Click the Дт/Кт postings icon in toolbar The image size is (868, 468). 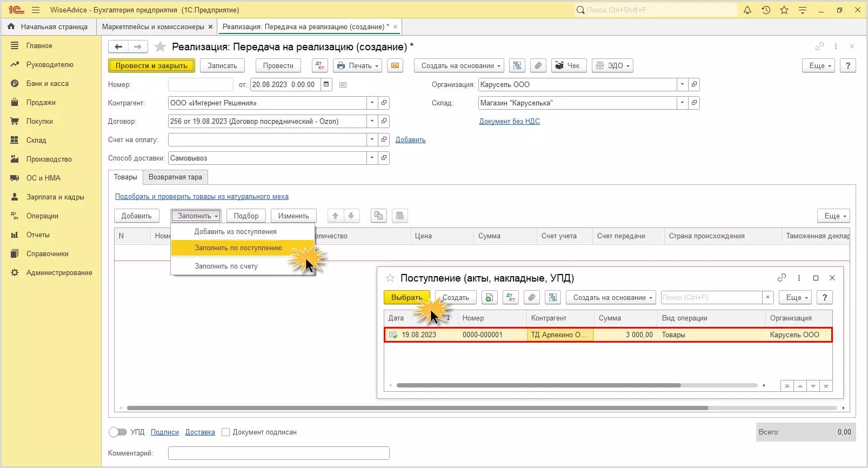[x=320, y=65]
